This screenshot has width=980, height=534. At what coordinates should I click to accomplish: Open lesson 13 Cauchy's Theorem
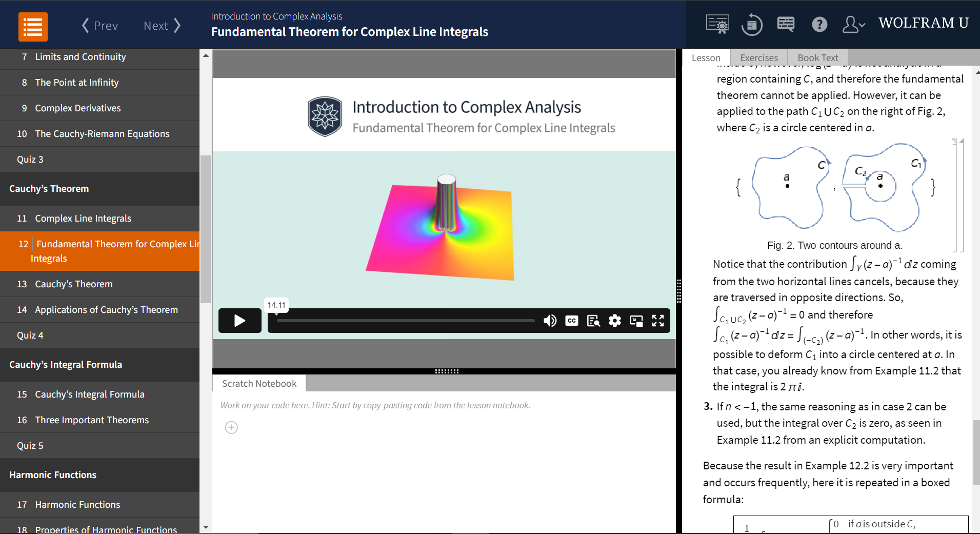point(99,284)
